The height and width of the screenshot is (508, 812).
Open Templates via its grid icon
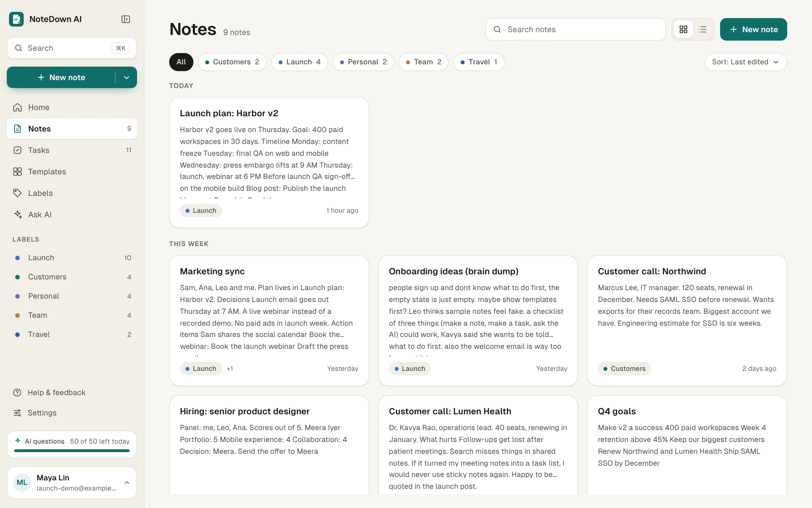point(17,172)
